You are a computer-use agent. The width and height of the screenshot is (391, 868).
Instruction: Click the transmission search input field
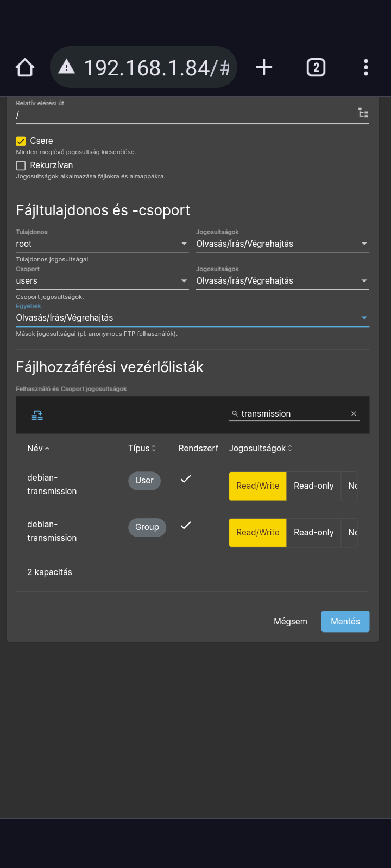[x=293, y=413]
